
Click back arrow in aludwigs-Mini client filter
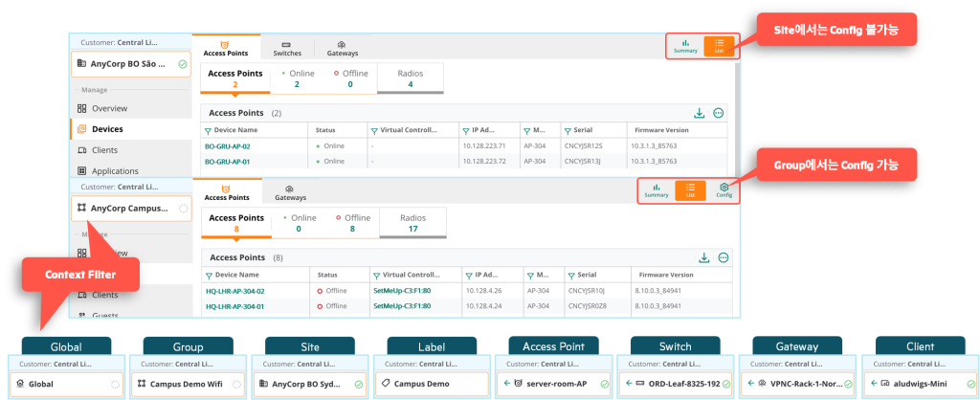click(871, 385)
